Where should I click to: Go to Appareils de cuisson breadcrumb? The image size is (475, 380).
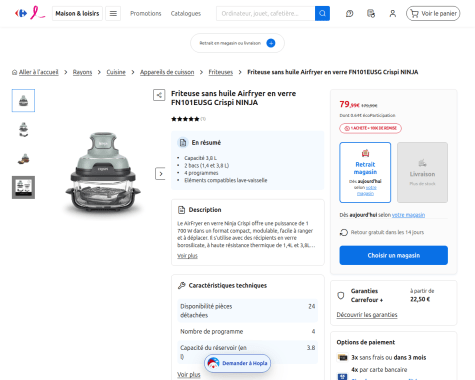coord(167,72)
